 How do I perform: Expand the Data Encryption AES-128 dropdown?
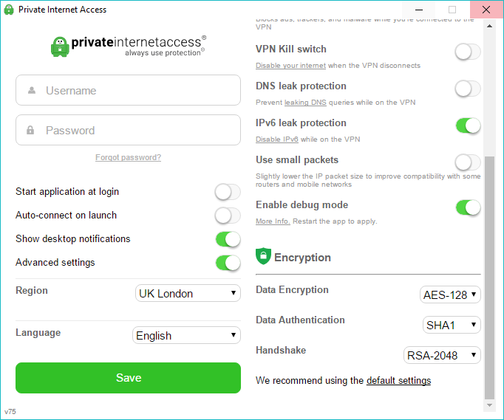coord(449,295)
